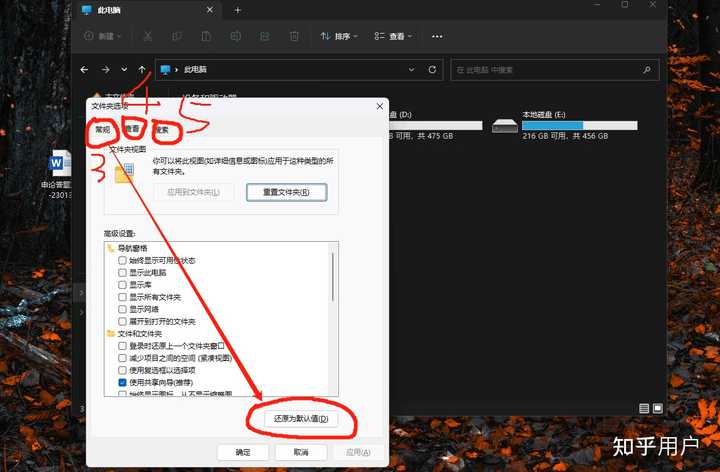Click the E: drive usage bar
Screen dimensions: 720x472
pyautogui.click(x=580, y=125)
